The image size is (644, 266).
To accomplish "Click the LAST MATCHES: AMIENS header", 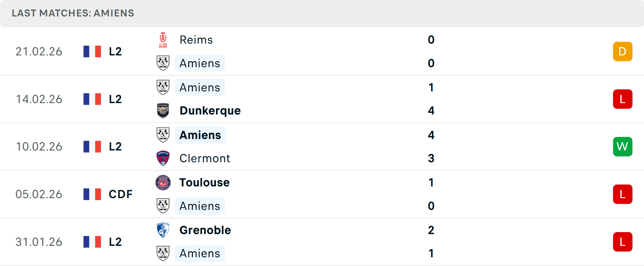I will (x=73, y=13).
